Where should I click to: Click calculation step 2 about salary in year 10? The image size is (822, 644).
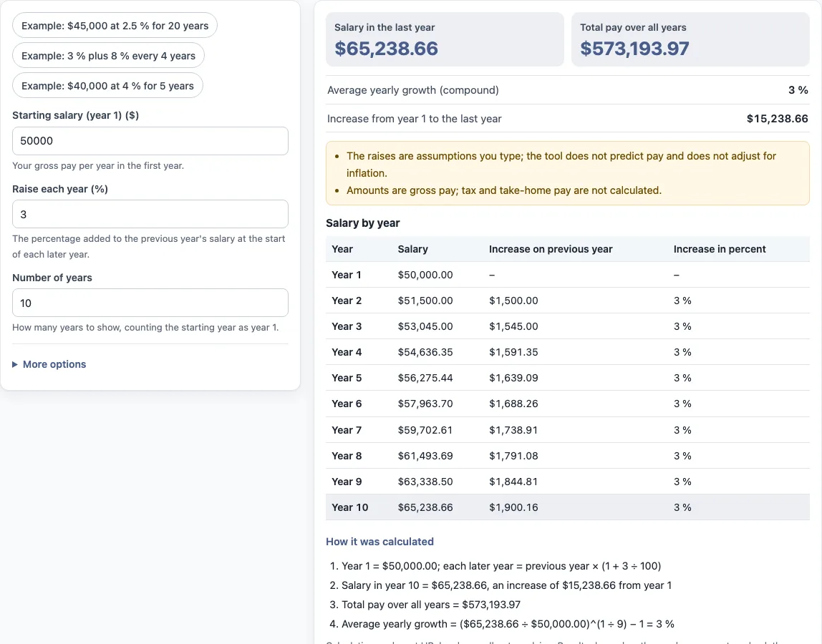(506, 585)
